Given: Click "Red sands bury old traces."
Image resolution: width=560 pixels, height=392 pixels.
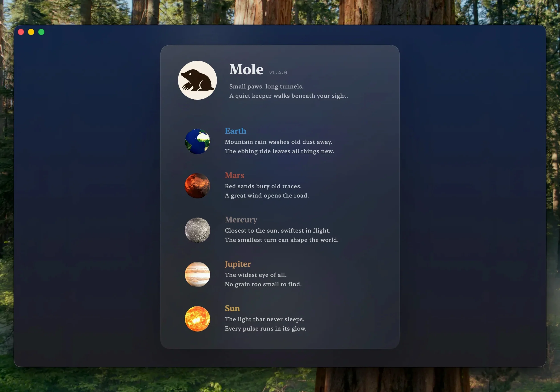Looking at the screenshot, I should (x=263, y=186).
